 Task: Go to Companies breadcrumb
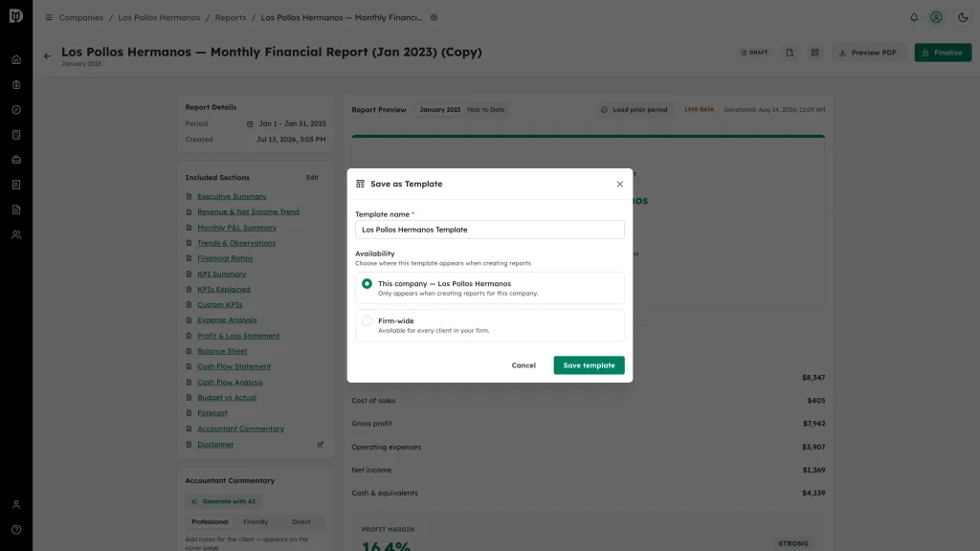[x=81, y=17]
